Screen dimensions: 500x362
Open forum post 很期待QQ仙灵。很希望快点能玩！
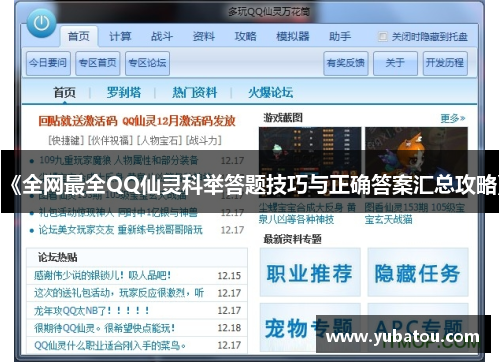tap(104, 328)
